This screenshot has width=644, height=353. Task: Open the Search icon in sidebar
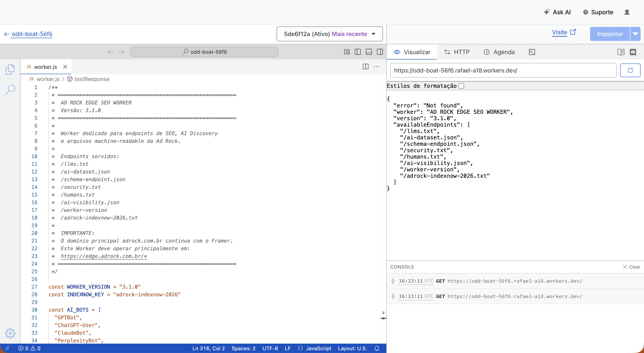(10, 90)
